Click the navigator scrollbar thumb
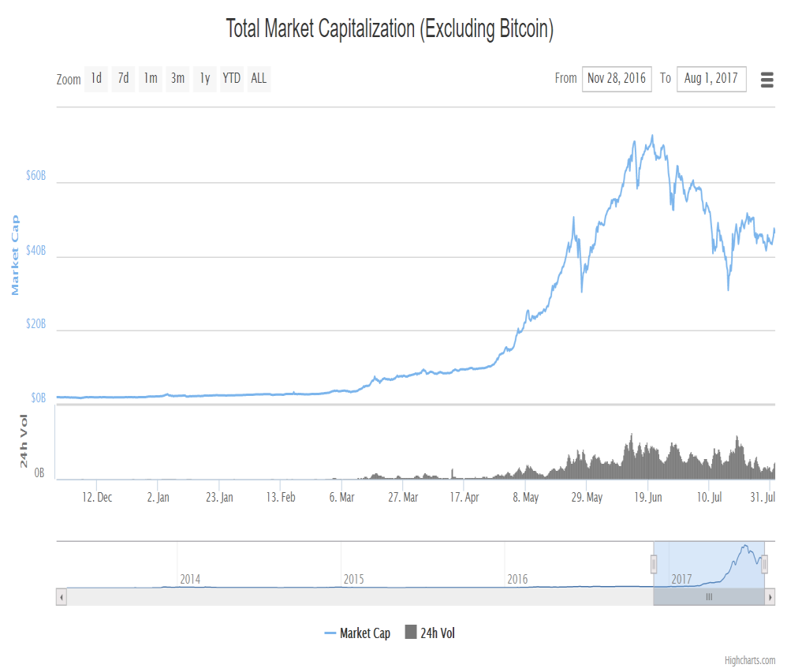787x672 pixels. point(709,597)
